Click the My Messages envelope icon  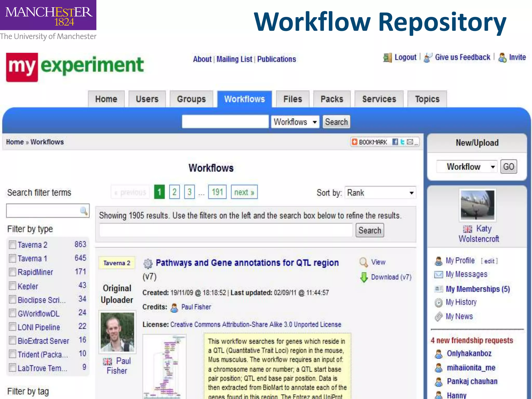[438, 274]
